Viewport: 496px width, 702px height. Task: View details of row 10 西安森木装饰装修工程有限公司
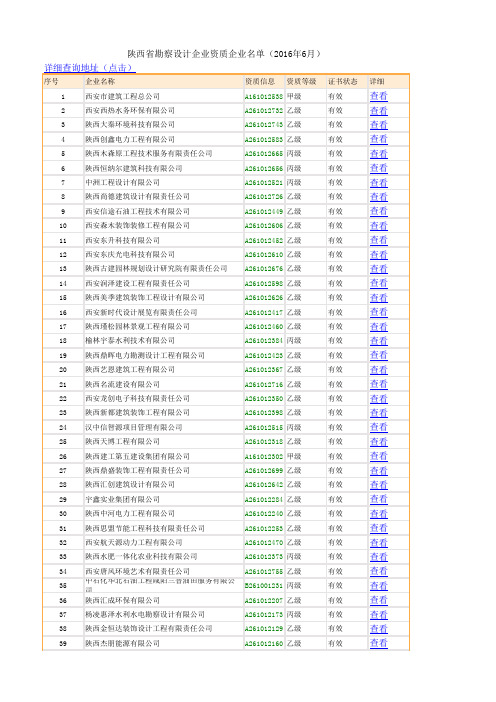click(379, 226)
